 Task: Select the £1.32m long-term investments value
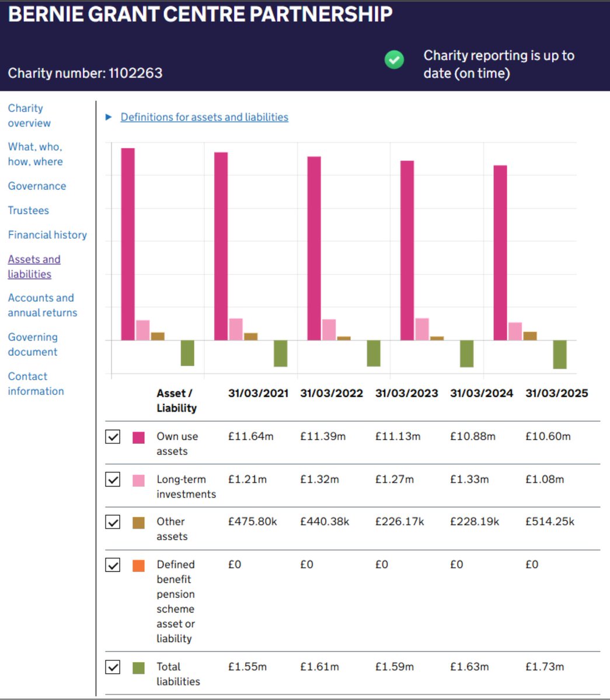coord(320,480)
